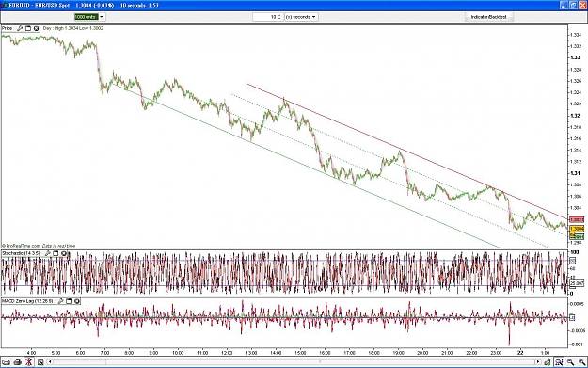Print the chart with the printer icon
Viewport: 588px width, 368px height.
click(x=17, y=362)
